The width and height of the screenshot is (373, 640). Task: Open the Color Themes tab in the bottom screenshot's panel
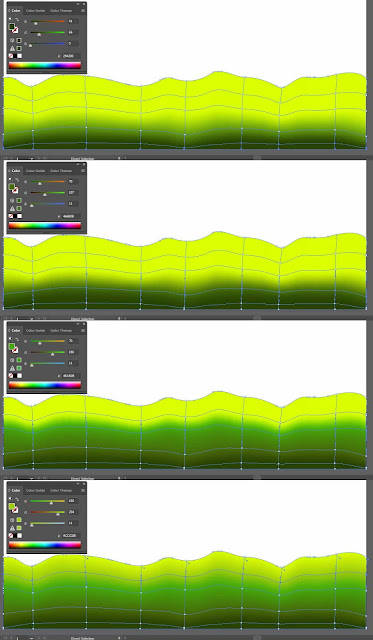tap(61, 490)
